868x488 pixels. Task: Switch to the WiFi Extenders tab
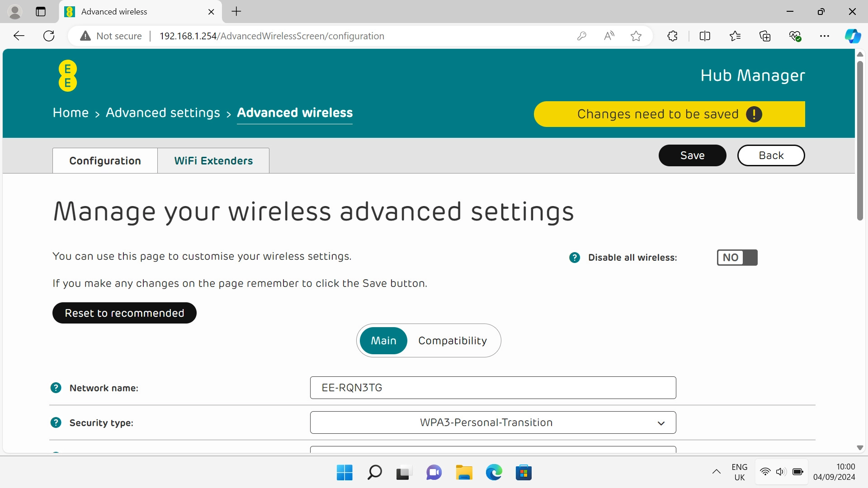tap(213, 161)
